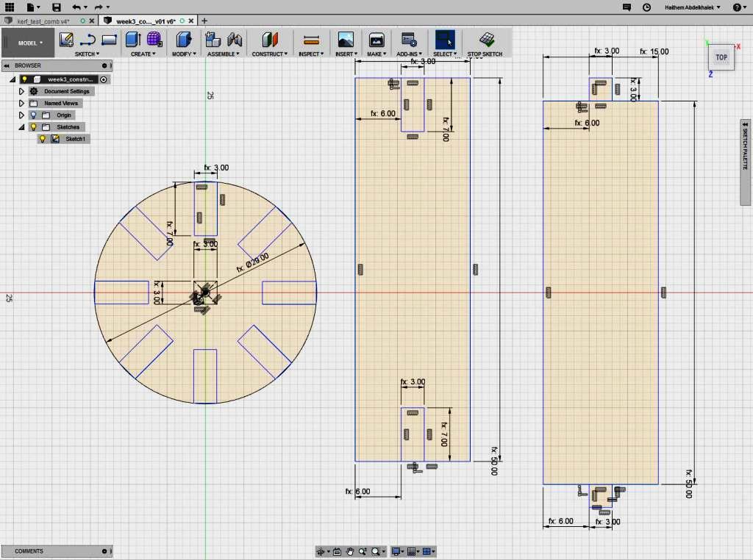This screenshot has width=753, height=560.
Task: Click the Redo arrow
Action: point(99,7)
